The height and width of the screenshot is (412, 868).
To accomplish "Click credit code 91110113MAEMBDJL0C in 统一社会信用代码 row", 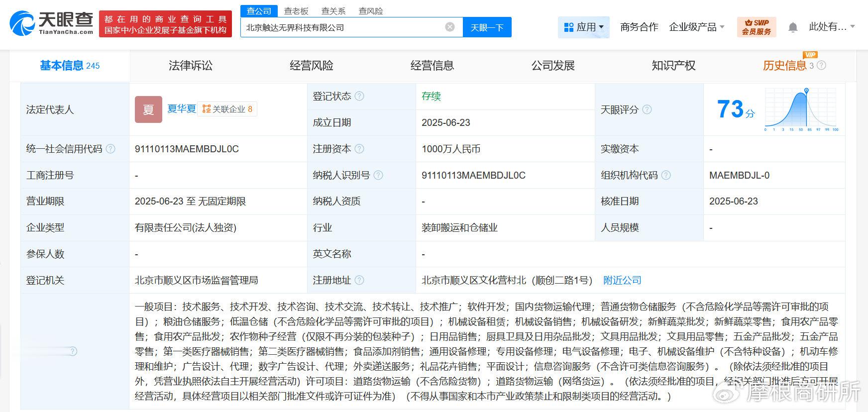I will pyautogui.click(x=187, y=149).
